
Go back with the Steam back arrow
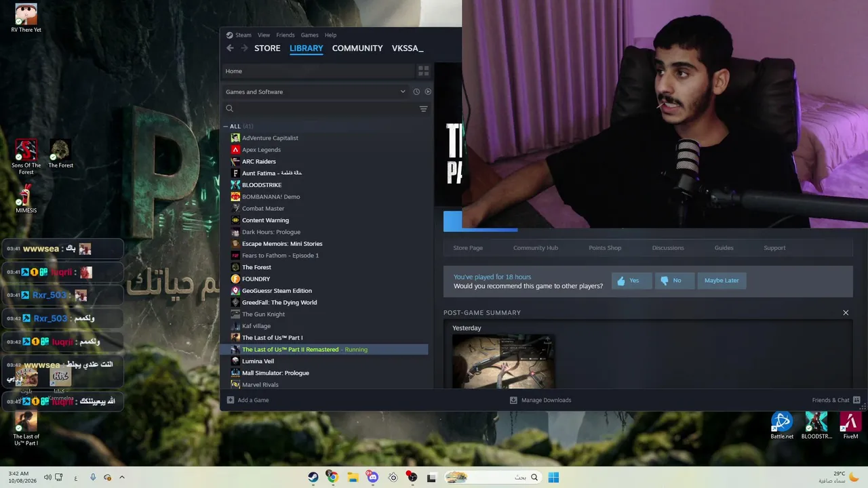(x=230, y=48)
